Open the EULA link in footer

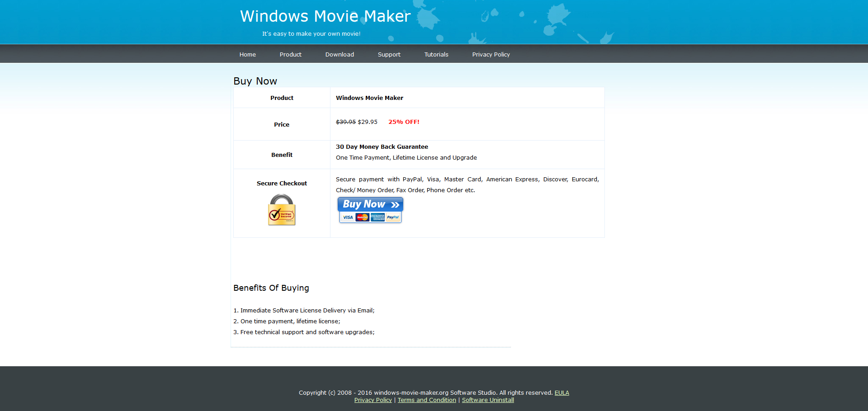(x=561, y=392)
